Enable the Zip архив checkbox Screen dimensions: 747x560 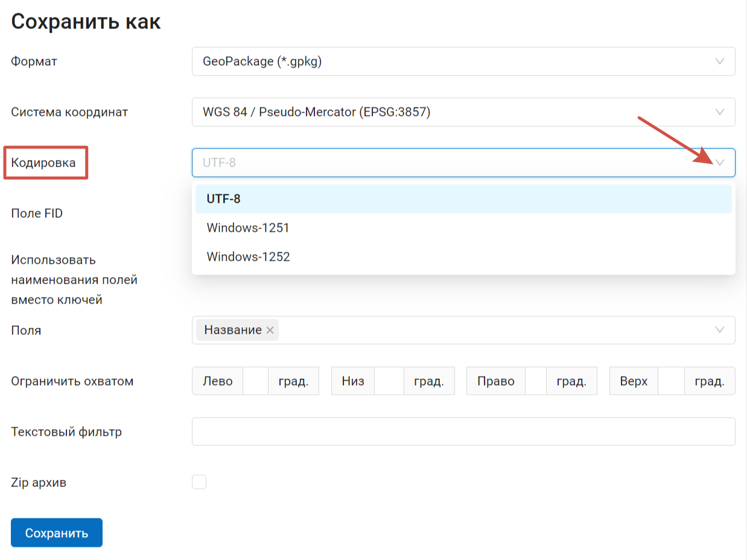(x=199, y=482)
